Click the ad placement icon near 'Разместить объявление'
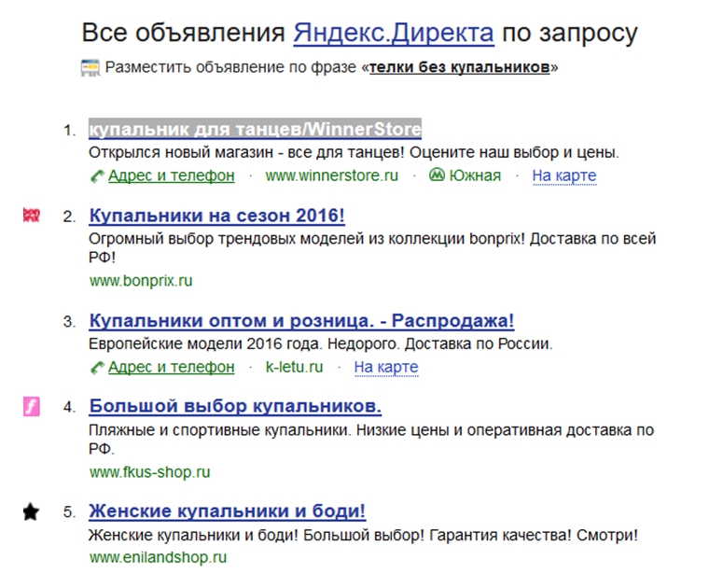The height and width of the screenshot is (588, 723). [x=90, y=68]
